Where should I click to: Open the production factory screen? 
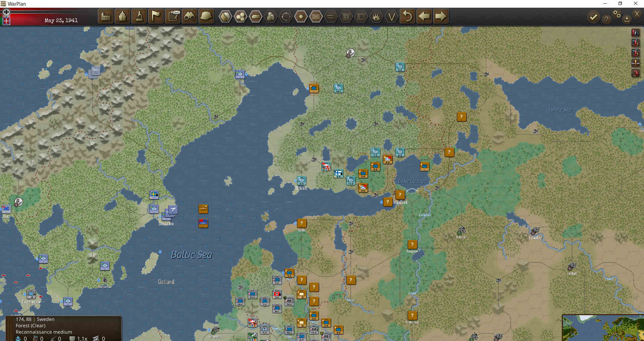tap(106, 16)
